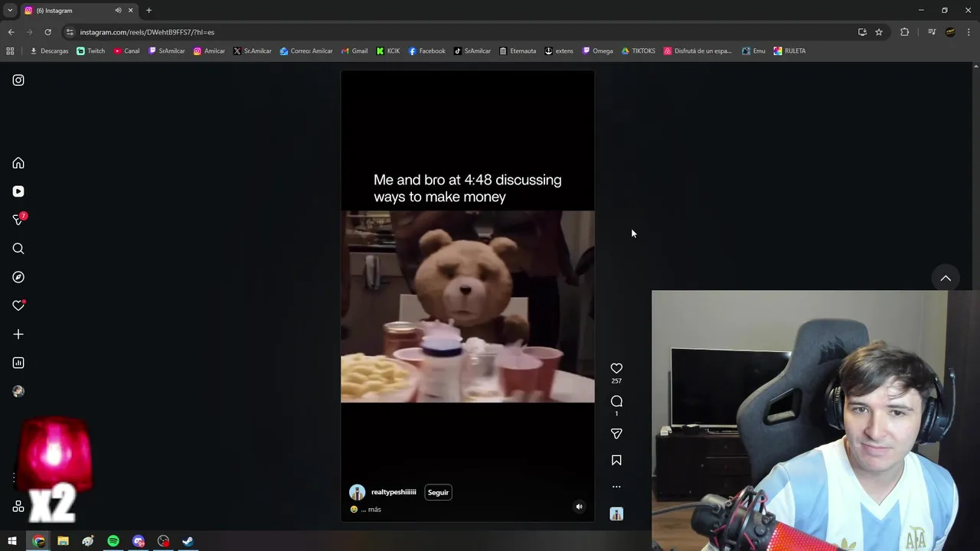The image size is (980, 551).
Task: Open the Eternauta bookmark
Action: 518,51
